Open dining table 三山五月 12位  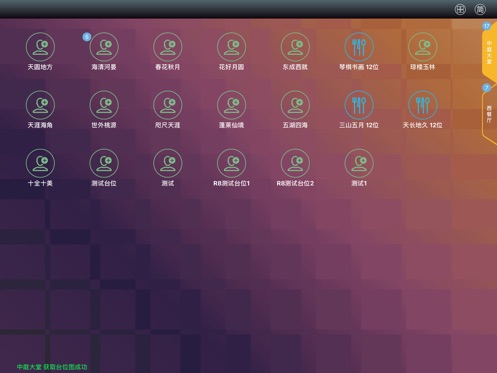pos(359,105)
